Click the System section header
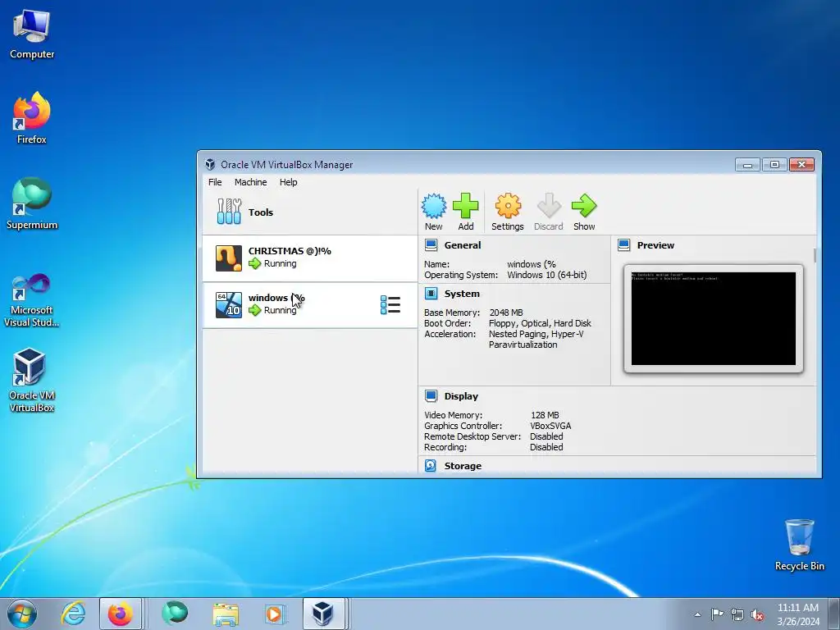Image resolution: width=840 pixels, height=630 pixels. click(x=462, y=294)
